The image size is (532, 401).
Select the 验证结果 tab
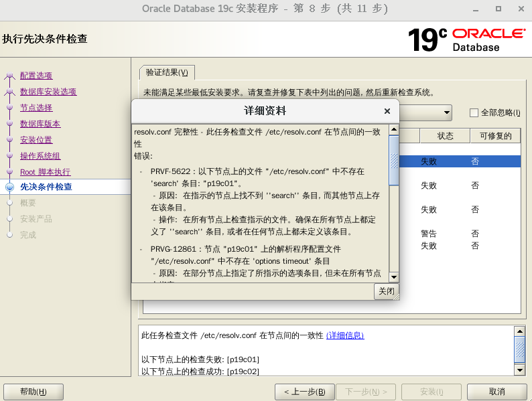[167, 72]
